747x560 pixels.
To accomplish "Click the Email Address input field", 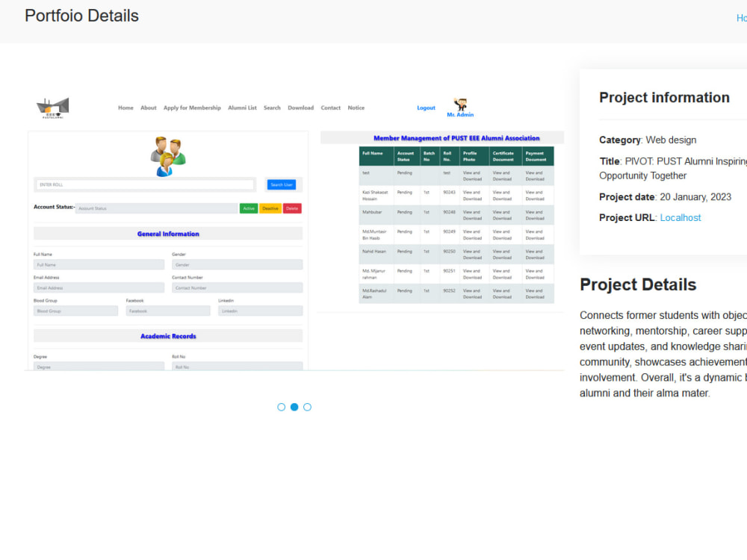I will [99, 287].
